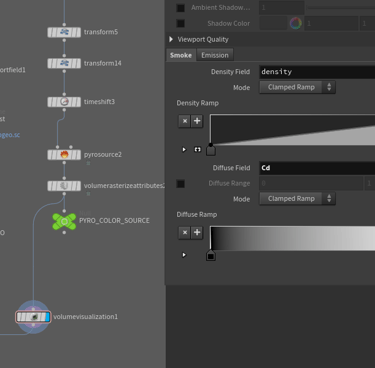
Task: Click Density Ramp maximize ramp icon
Action: (198, 149)
